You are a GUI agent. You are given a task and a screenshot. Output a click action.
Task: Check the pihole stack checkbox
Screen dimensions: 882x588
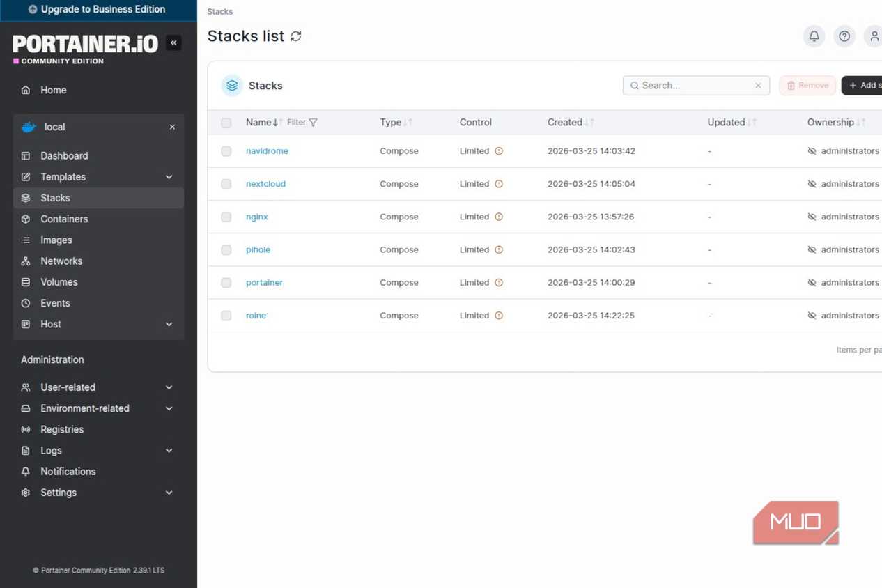click(226, 249)
